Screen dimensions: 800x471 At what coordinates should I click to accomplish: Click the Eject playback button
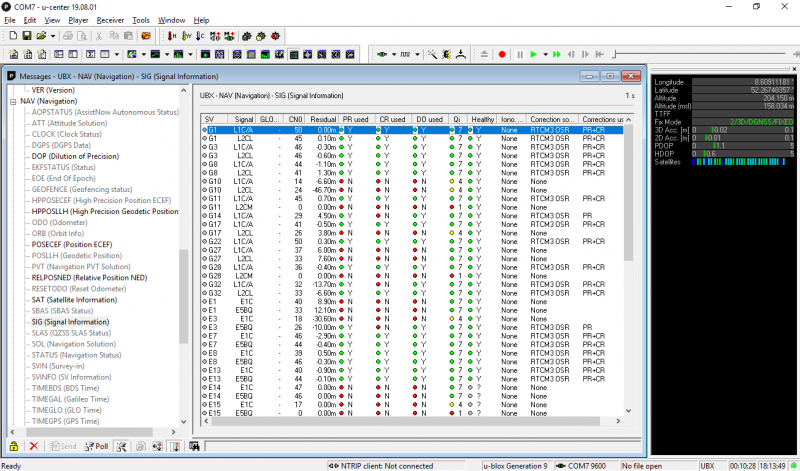tap(484, 54)
